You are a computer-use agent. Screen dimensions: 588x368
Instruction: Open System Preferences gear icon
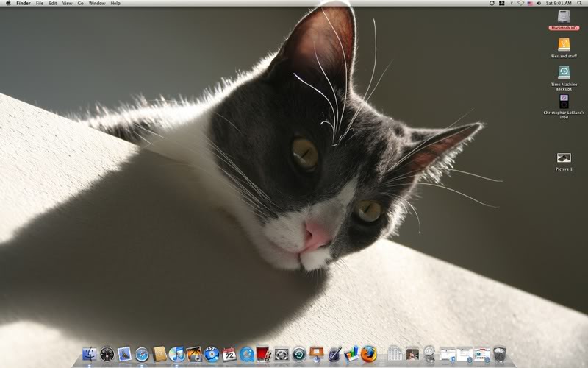pyautogui.click(x=282, y=354)
